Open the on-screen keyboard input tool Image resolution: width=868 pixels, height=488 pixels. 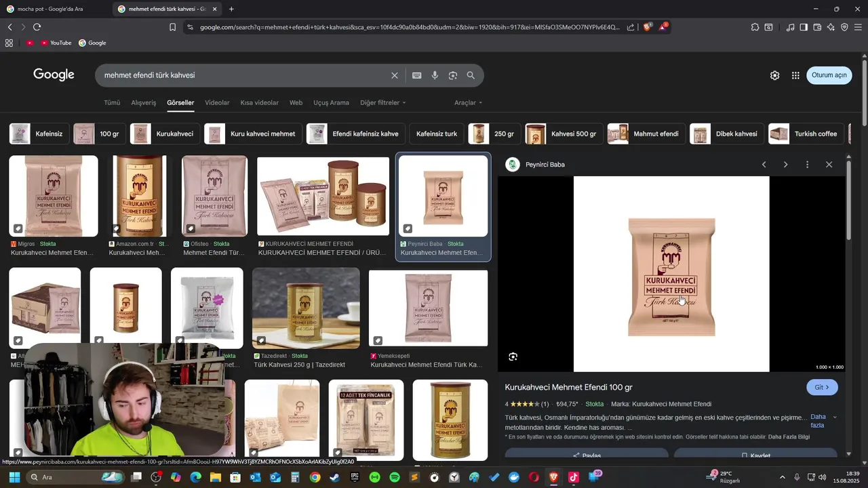(416, 75)
